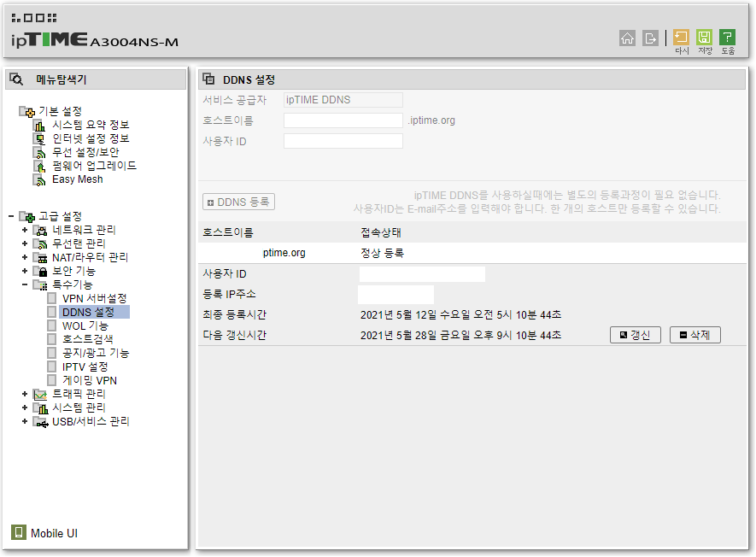The height and width of the screenshot is (557, 756).
Task: Click the 접속상태 column header
Action: point(381,232)
